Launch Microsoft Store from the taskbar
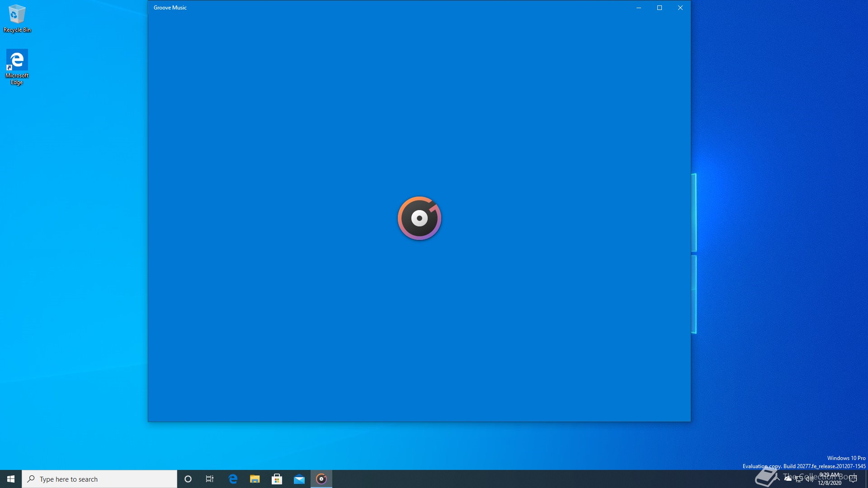868x488 pixels. (277, 479)
